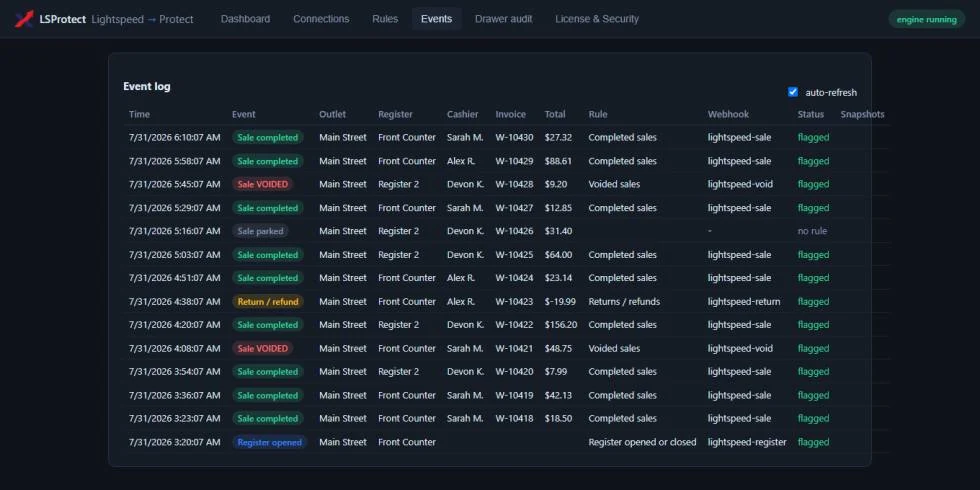This screenshot has width=980, height=490.
Task: Click the no rule status
Action: 812,231
